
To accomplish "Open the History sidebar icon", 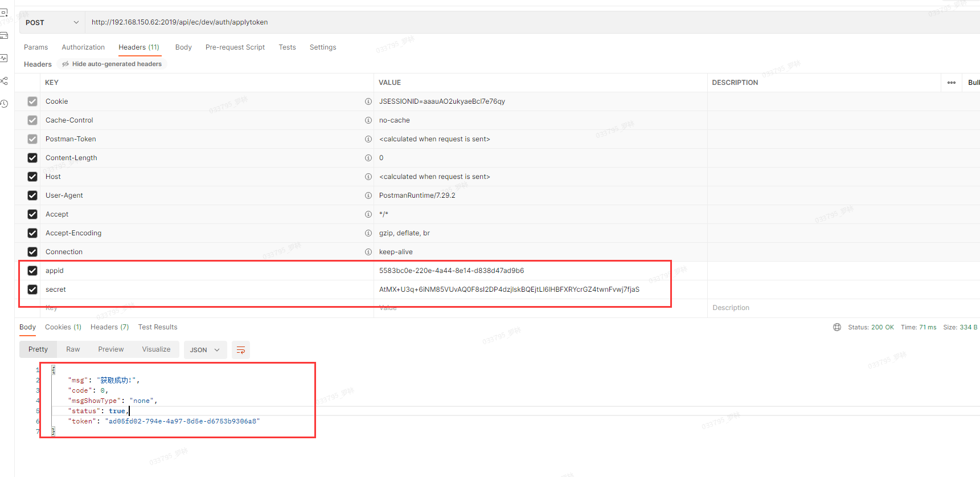I will click(4, 104).
